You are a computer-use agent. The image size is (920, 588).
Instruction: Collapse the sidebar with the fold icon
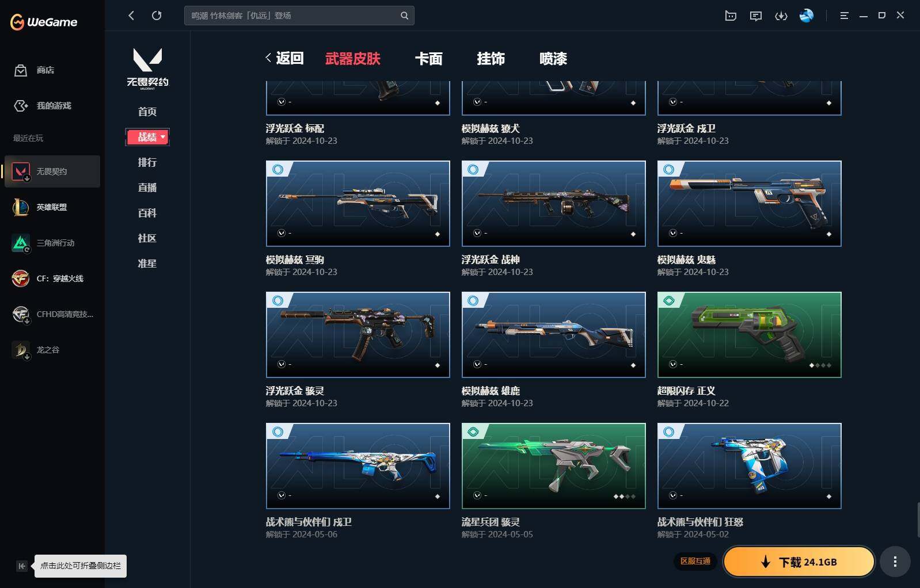click(22, 566)
